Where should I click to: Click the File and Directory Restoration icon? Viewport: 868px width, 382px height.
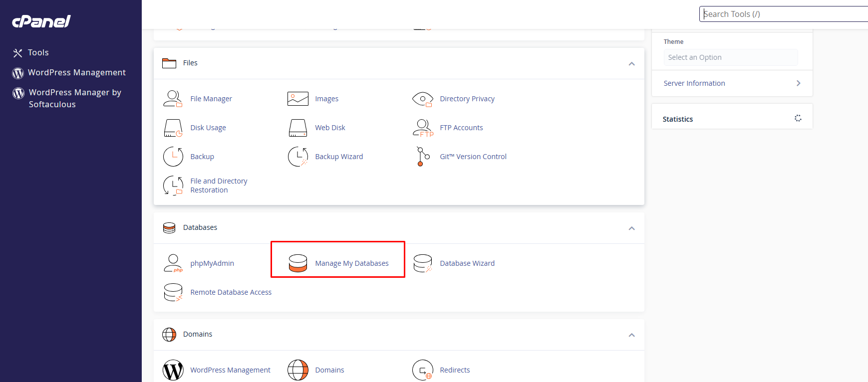173,186
